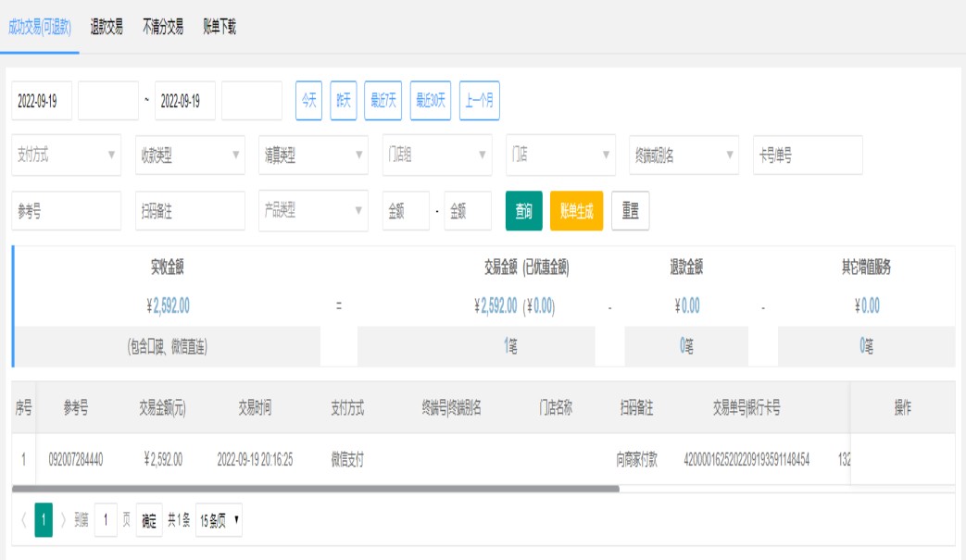Click the horizontal table scrollbar
This screenshot has height=560, width=966.
(315, 488)
